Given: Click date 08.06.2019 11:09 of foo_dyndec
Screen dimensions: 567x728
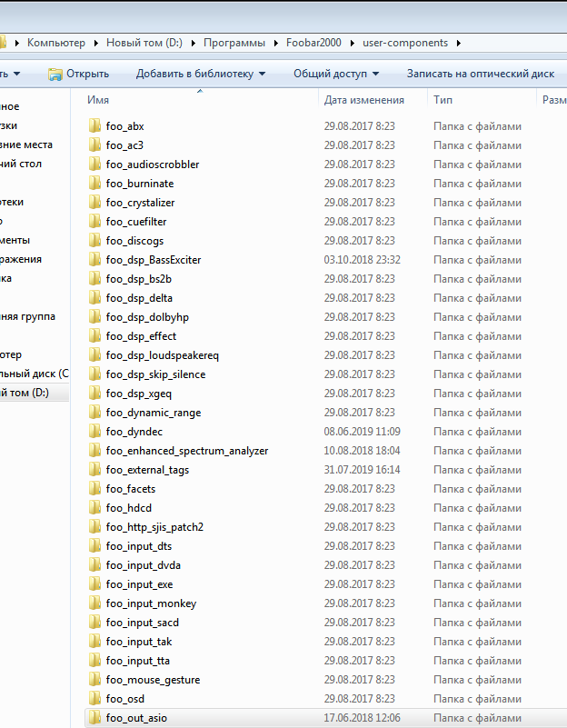Looking at the screenshot, I should pyautogui.click(x=362, y=432).
